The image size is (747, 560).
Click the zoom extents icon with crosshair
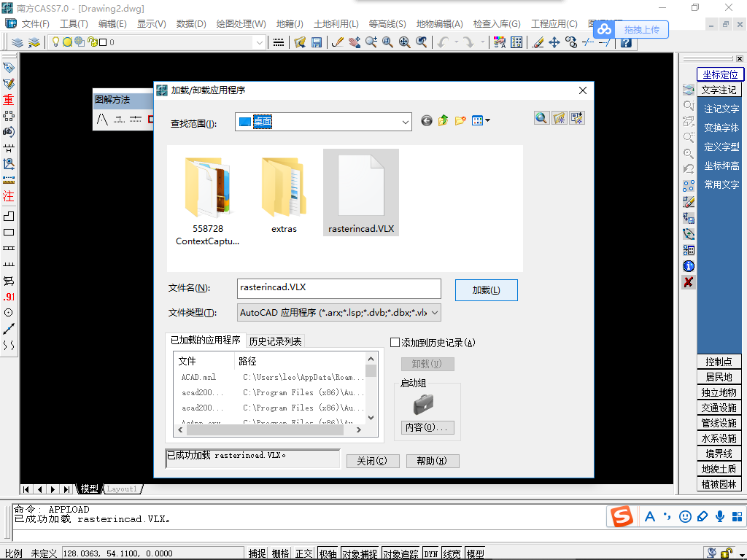tap(404, 42)
